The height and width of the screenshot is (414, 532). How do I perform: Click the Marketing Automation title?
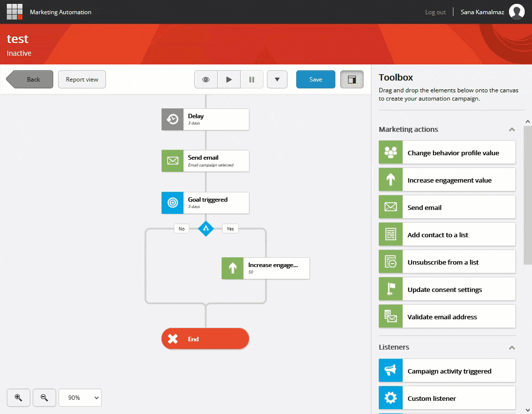pyautogui.click(x=61, y=12)
